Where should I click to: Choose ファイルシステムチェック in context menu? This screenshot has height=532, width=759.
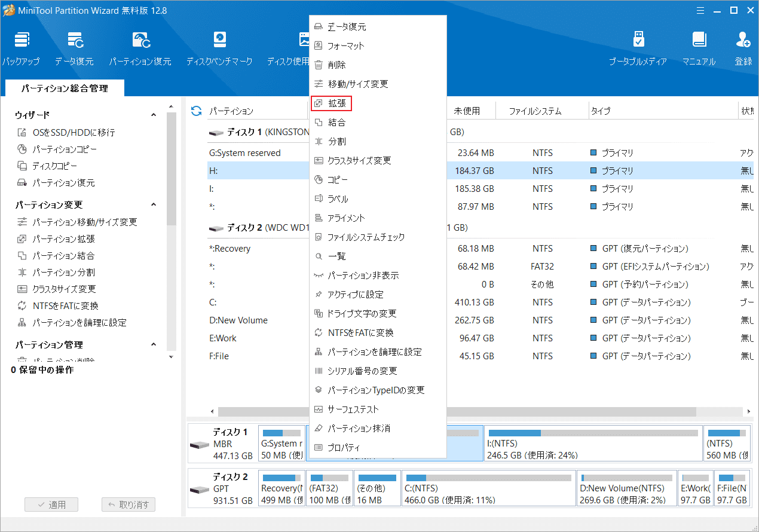pyautogui.click(x=378, y=237)
